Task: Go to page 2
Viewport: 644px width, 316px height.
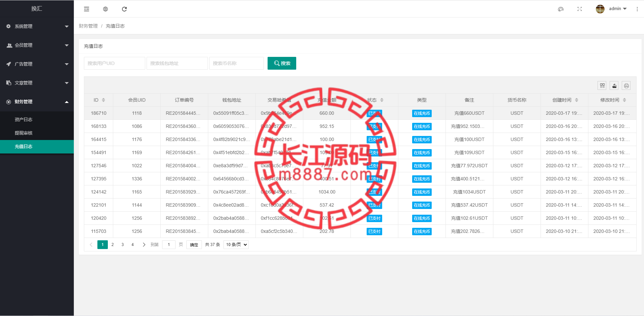Action: point(113,245)
